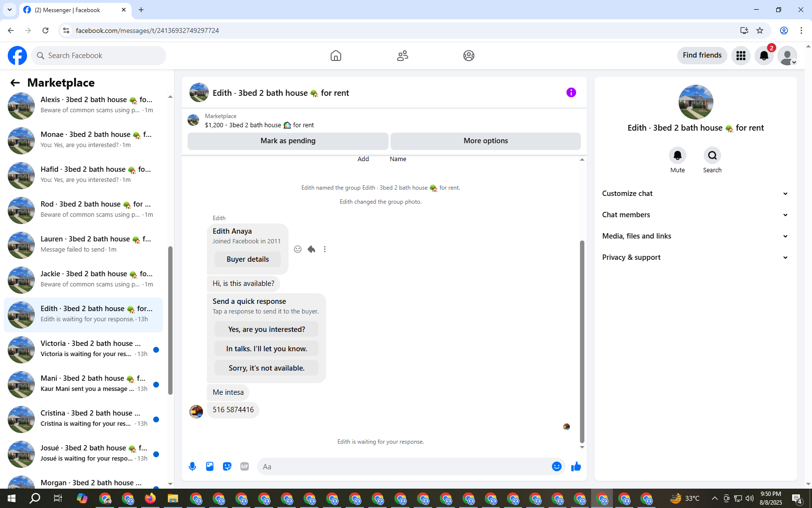Open Firefox from the taskbar

pyautogui.click(x=150, y=498)
